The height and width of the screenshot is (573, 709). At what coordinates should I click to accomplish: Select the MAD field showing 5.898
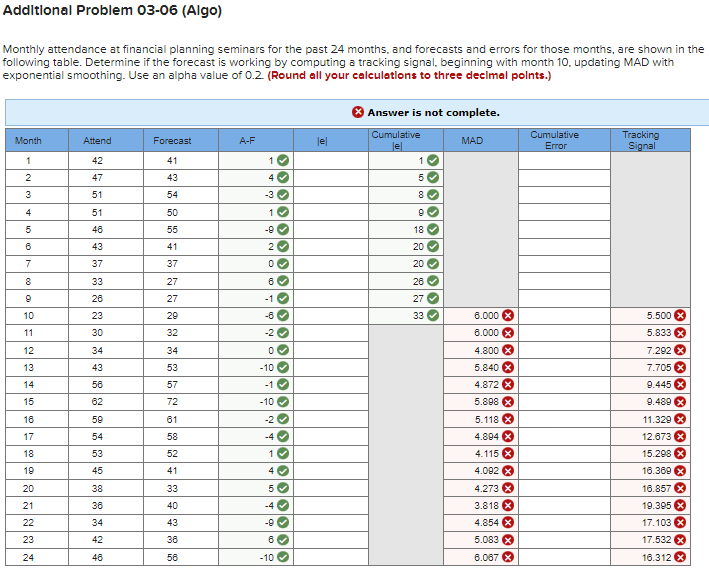[x=481, y=402]
